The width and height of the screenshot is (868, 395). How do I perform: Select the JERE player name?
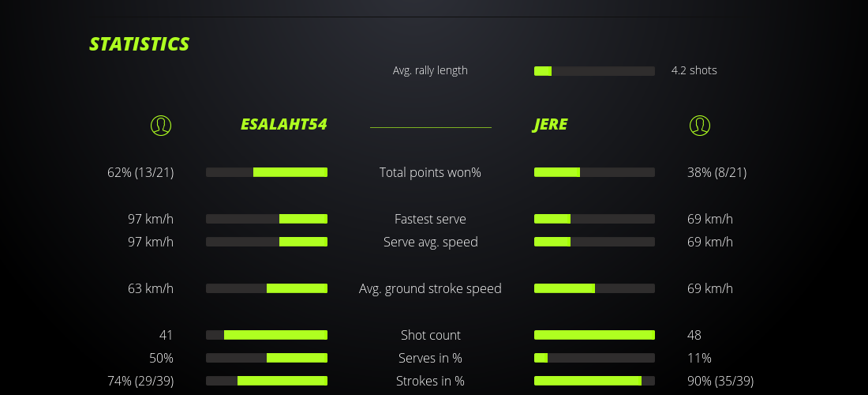(x=550, y=125)
